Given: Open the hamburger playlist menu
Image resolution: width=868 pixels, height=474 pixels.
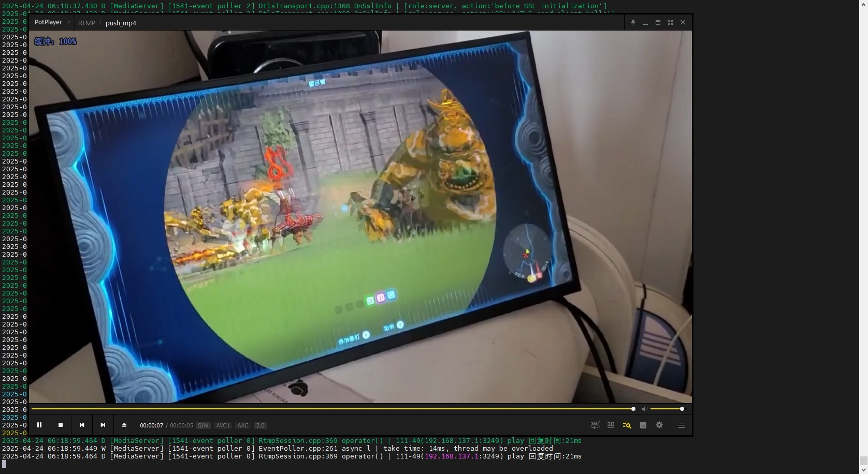Looking at the screenshot, I should (x=682, y=425).
